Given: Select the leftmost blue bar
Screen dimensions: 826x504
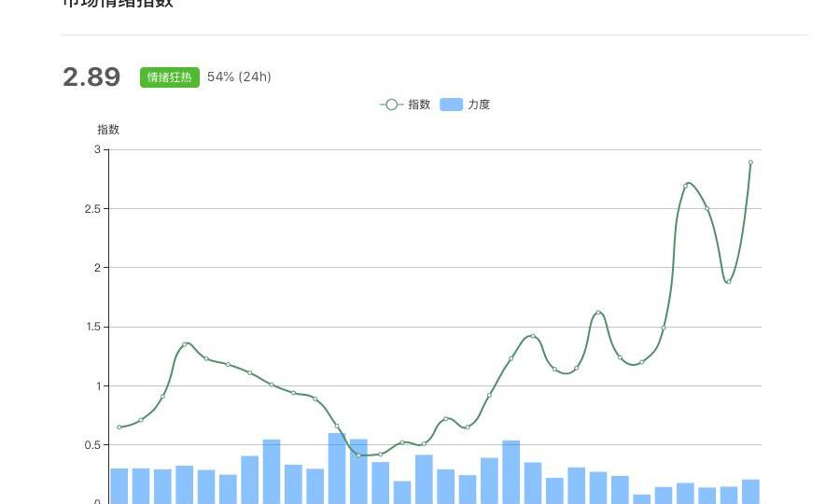Looking at the screenshot, I should [x=119, y=485].
